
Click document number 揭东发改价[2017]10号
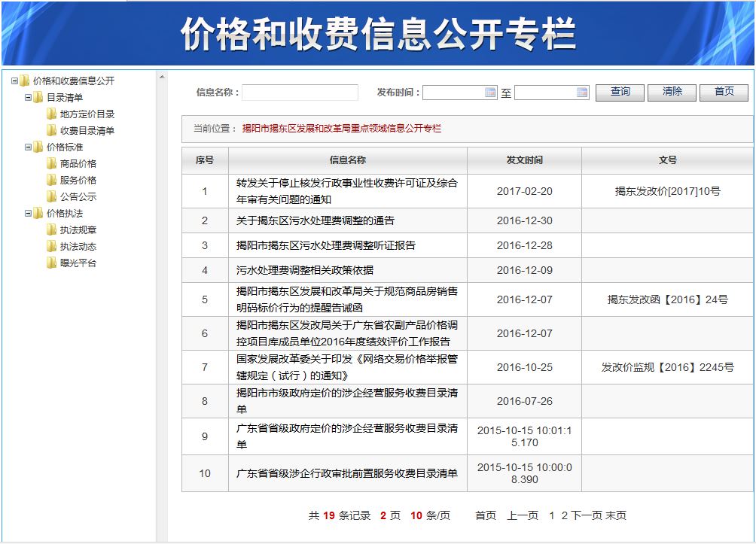668,191
